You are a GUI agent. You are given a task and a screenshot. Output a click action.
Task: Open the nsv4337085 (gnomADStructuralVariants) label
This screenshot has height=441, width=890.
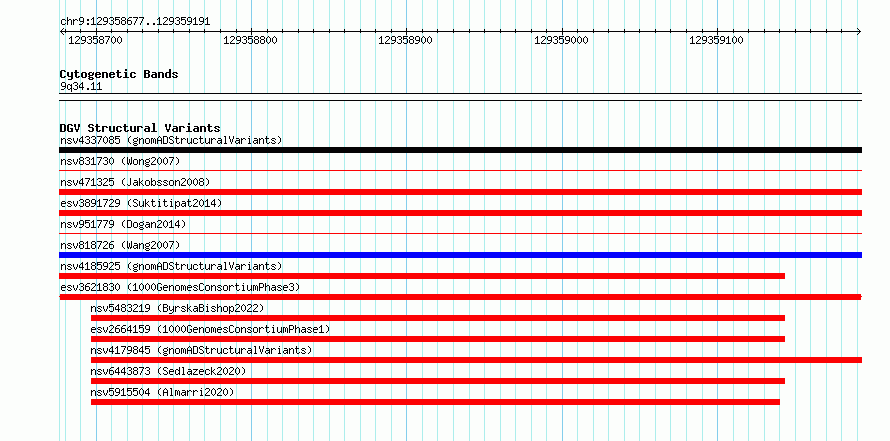[x=171, y=140]
